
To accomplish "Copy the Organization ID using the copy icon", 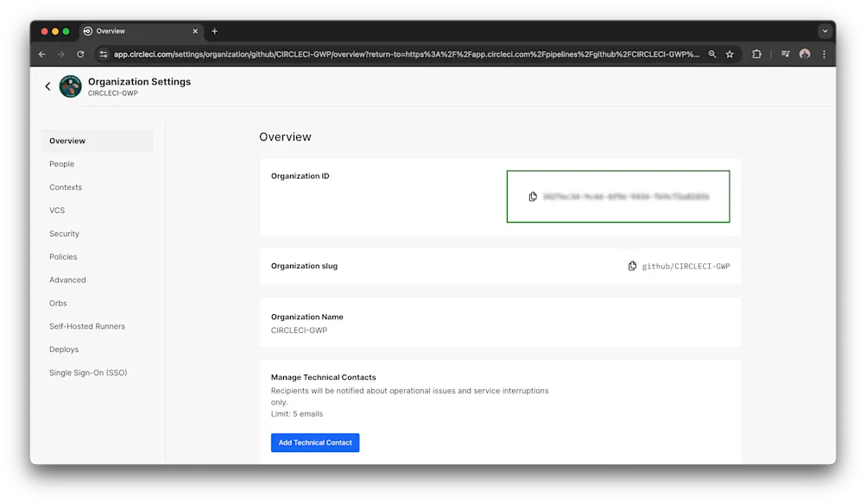I will click(x=532, y=196).
